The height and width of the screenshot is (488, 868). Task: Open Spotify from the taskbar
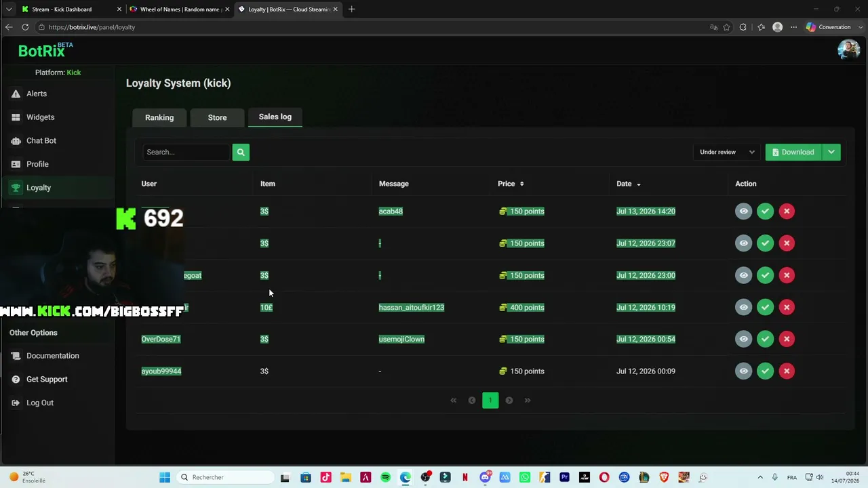click(385, 477)
